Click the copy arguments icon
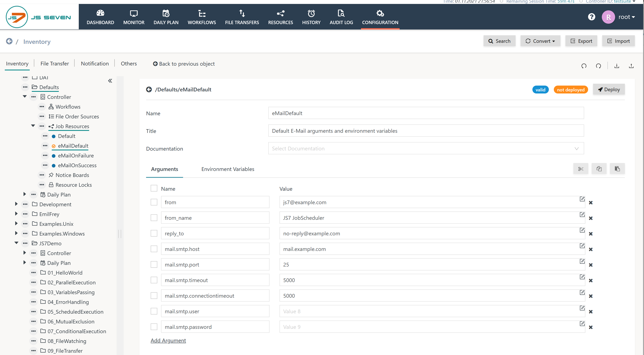This screenshot has height=355, width=644. tap(599, 169)
